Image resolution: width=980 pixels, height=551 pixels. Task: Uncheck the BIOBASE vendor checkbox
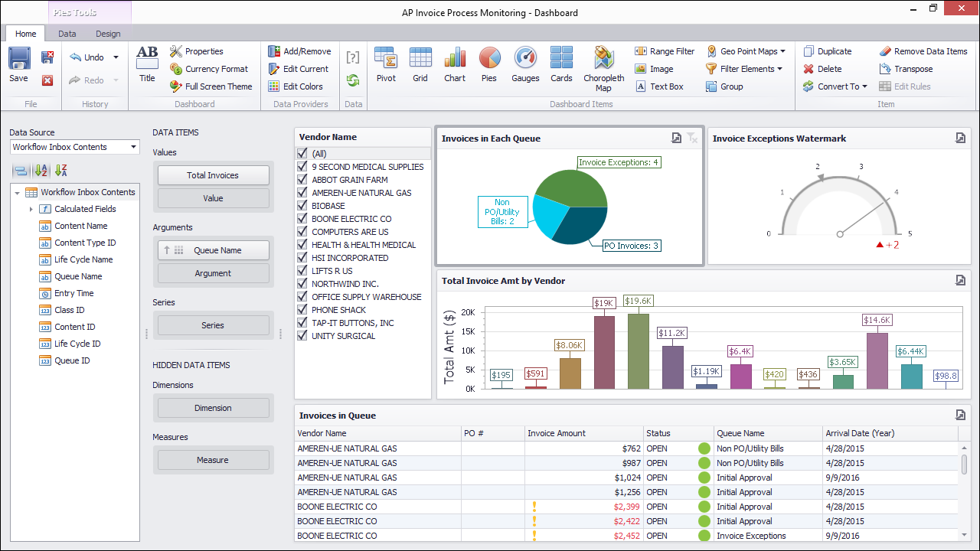302,206
